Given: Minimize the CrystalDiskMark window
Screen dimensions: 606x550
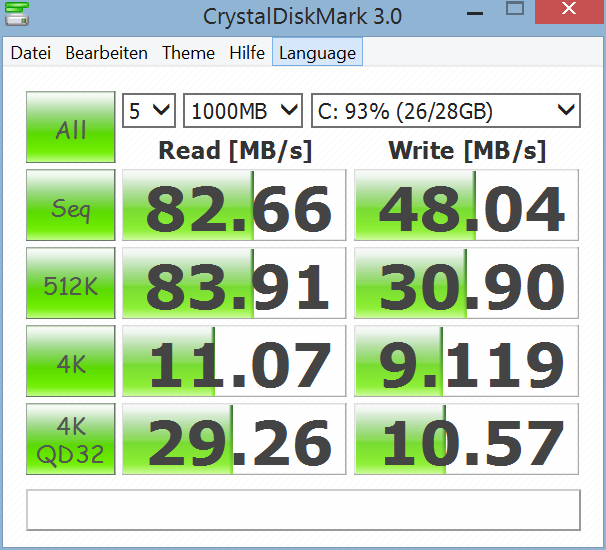Looking at the screenshot, I should [475, 13].
